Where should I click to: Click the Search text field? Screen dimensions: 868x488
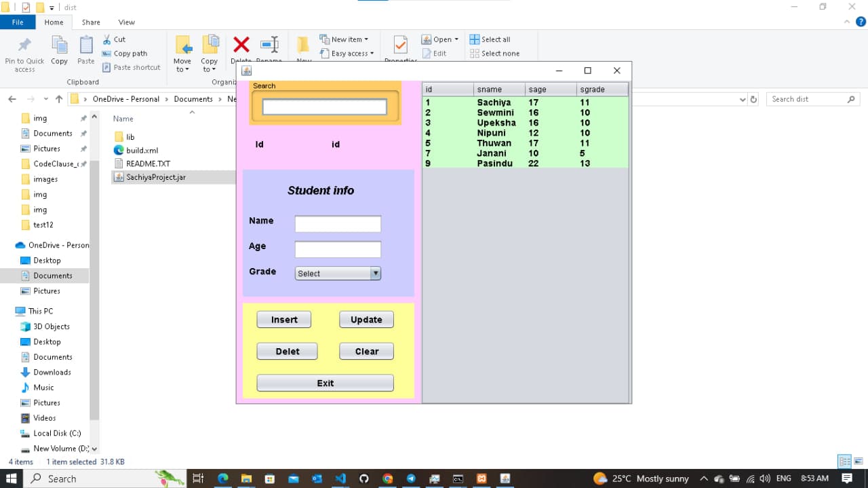pos(324,107)
